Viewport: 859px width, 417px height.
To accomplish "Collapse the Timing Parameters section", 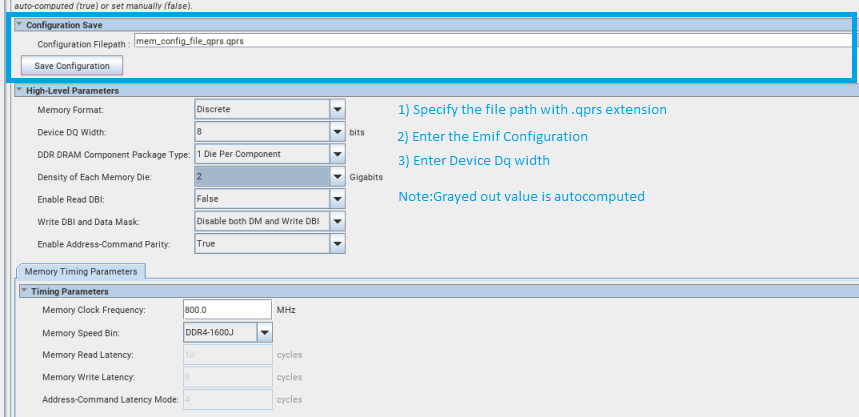I will [23, 291].
